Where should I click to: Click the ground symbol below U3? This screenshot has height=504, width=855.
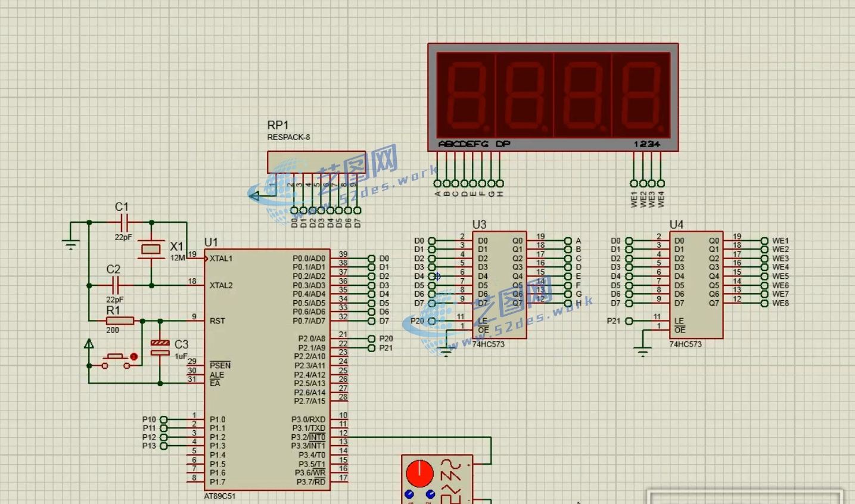click(446, 351)
